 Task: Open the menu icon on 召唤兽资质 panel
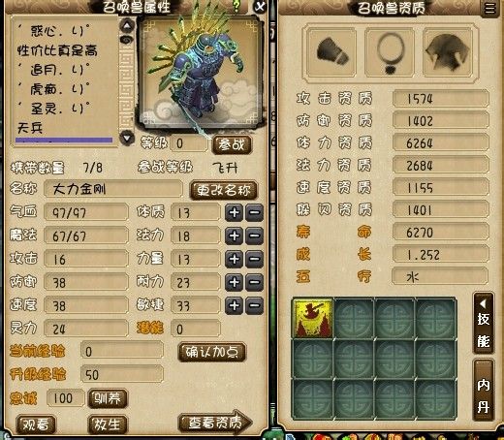(490, 8)
